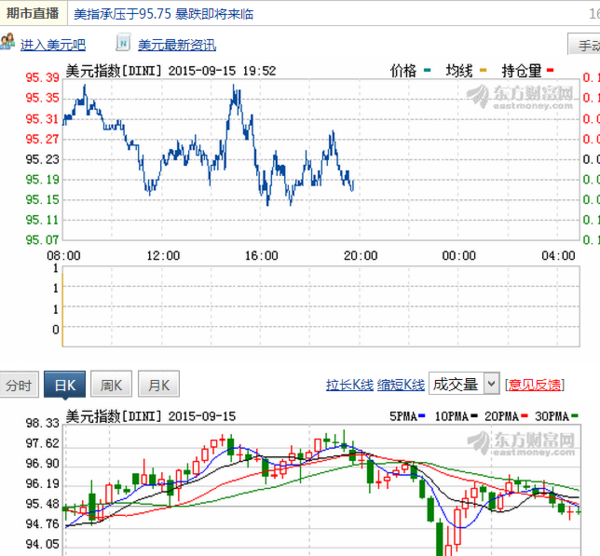This screenshot has height=556, width=600.
Task: Click the 缩短K线 link
Action: click(x=401, y=385)
